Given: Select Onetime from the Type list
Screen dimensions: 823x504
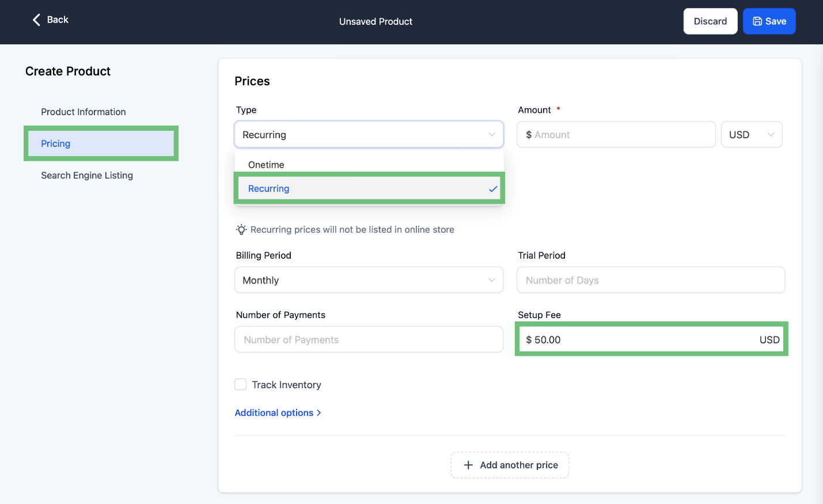Looking at the screenshot, I should [x=369, y=165].
